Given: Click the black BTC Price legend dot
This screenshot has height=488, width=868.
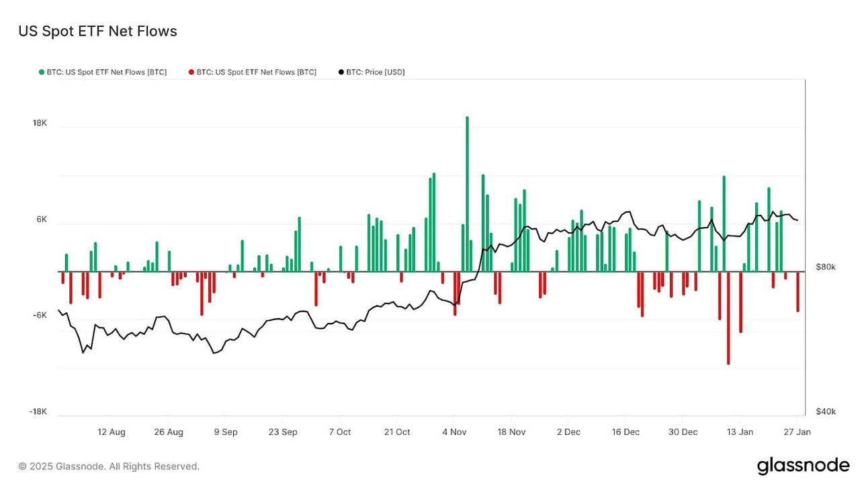Looking at the screenshot, I should pyautogui.click(x=341, y=72).
